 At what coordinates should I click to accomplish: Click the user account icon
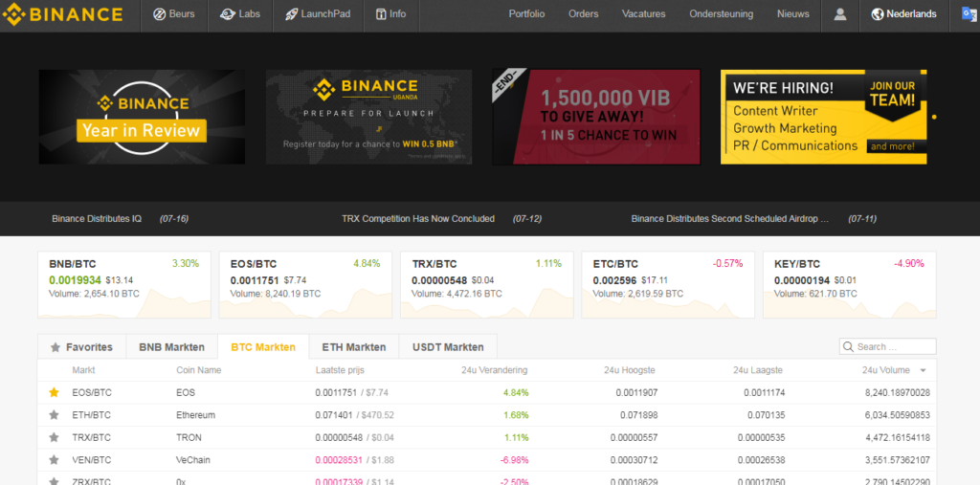[840, 13]
